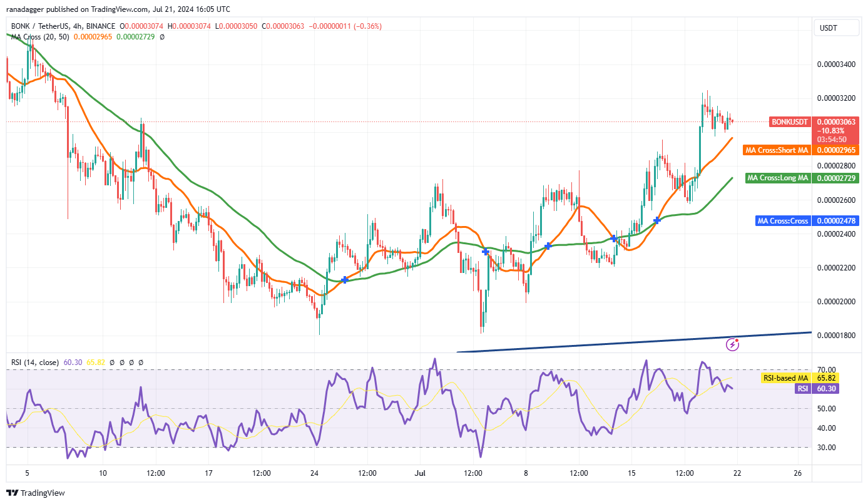Click the MA cross marker near July 8
This screenshot has height=504, width=868.
pos(548,246)
